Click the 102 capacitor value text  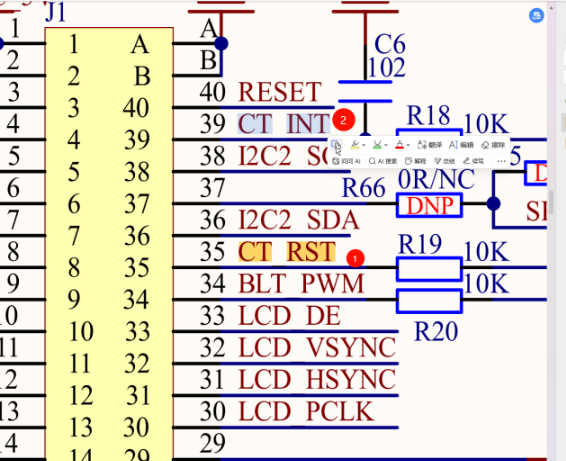[387, 68]
